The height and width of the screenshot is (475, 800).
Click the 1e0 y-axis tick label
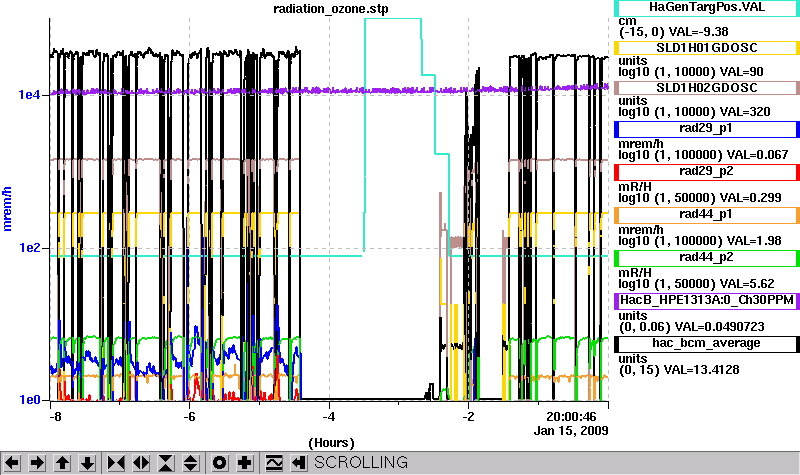[x=30, y=400]
